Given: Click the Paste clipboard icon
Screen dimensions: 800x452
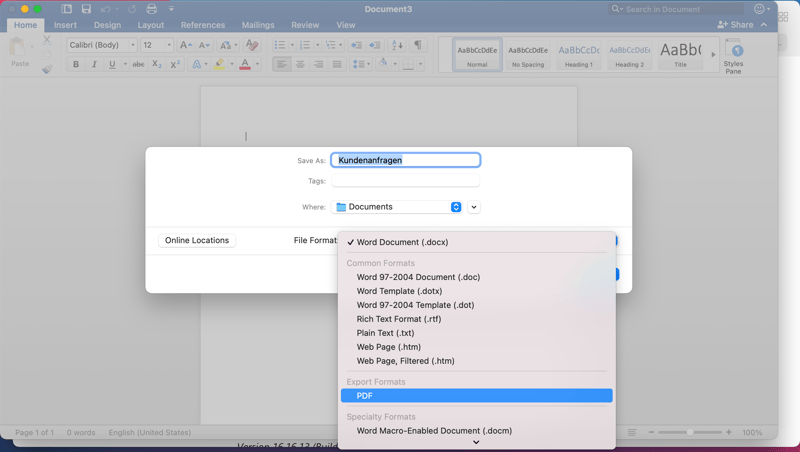Looking at the screenshot, I should click(x=19, y=51).
